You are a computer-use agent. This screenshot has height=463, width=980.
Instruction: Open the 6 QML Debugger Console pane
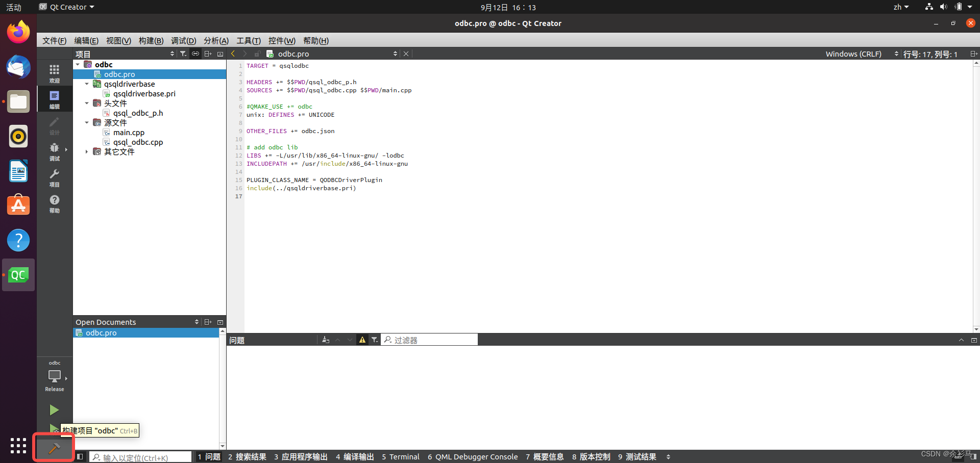473,456
